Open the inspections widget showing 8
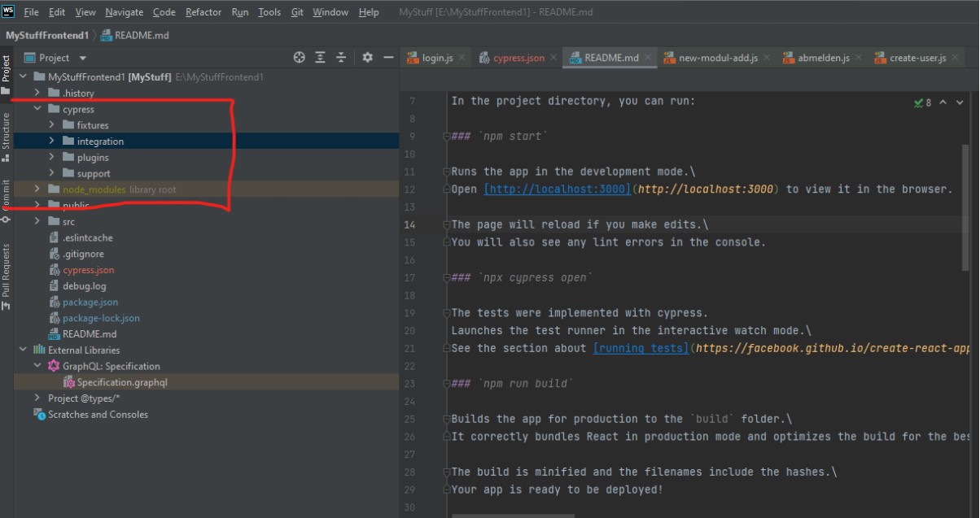The width and height of the screenshot is (980, 518). [923, 102]
